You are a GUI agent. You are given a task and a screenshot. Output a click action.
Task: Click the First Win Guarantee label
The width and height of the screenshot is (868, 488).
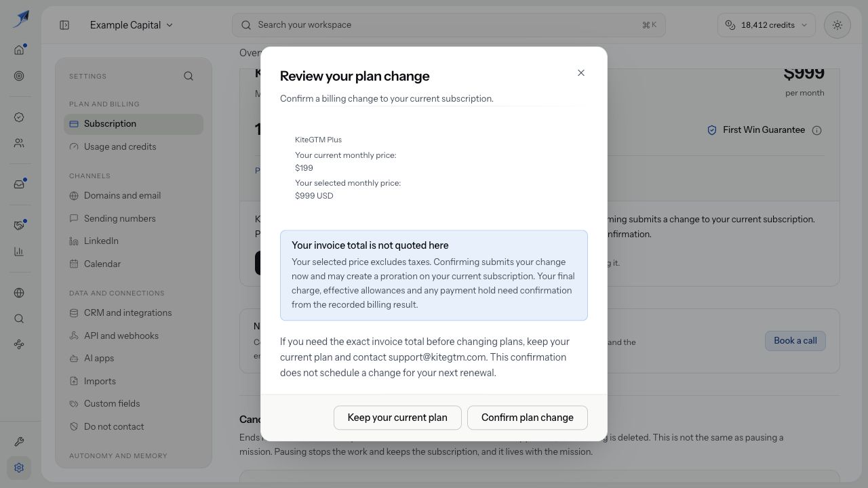(764, 130)
